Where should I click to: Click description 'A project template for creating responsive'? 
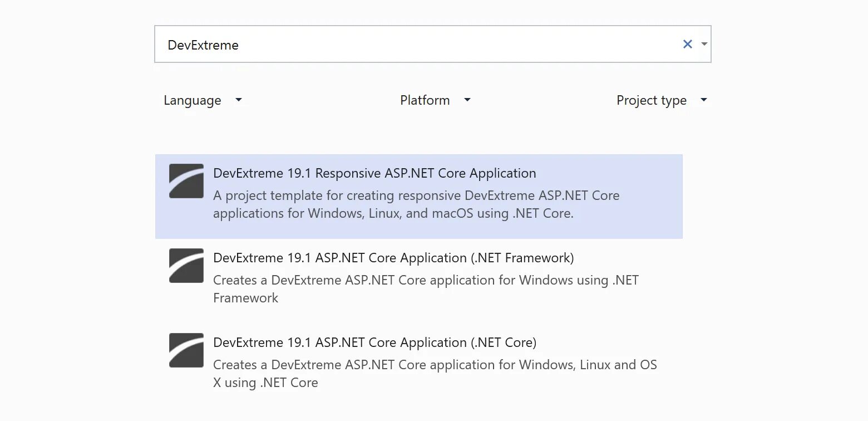pyautogui.click(x=416, y=204)
